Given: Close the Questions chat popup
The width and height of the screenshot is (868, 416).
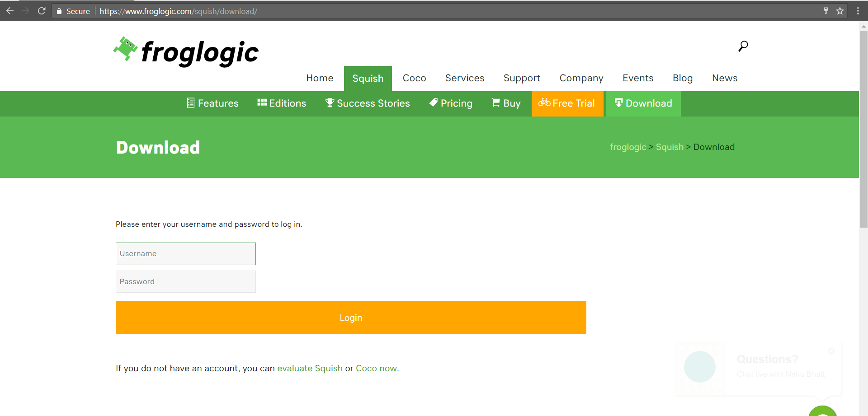Looking at the screenshot, I should 831,351.
